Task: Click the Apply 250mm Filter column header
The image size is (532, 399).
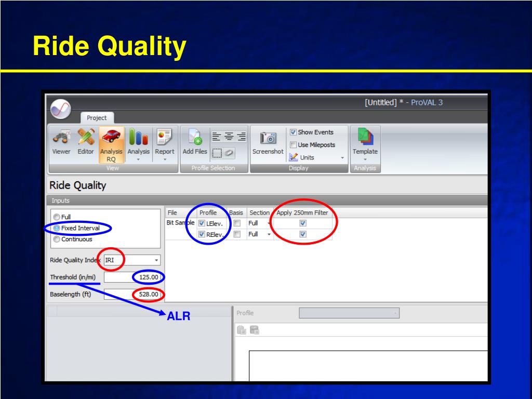Action: [303, 212]
